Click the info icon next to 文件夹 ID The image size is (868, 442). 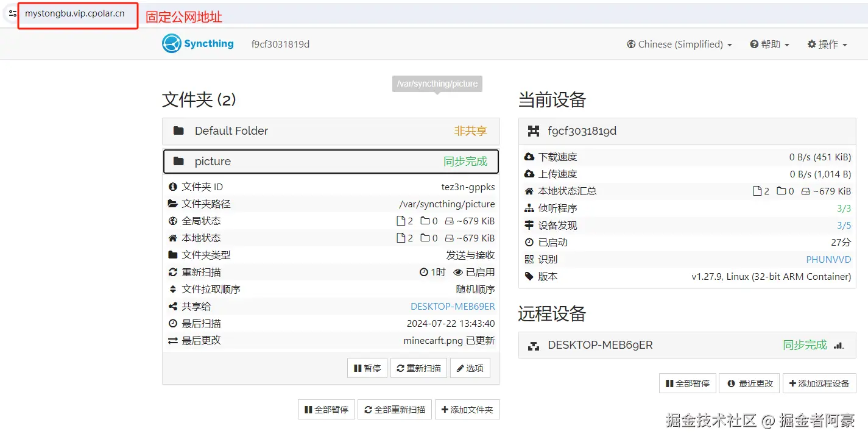173,187
